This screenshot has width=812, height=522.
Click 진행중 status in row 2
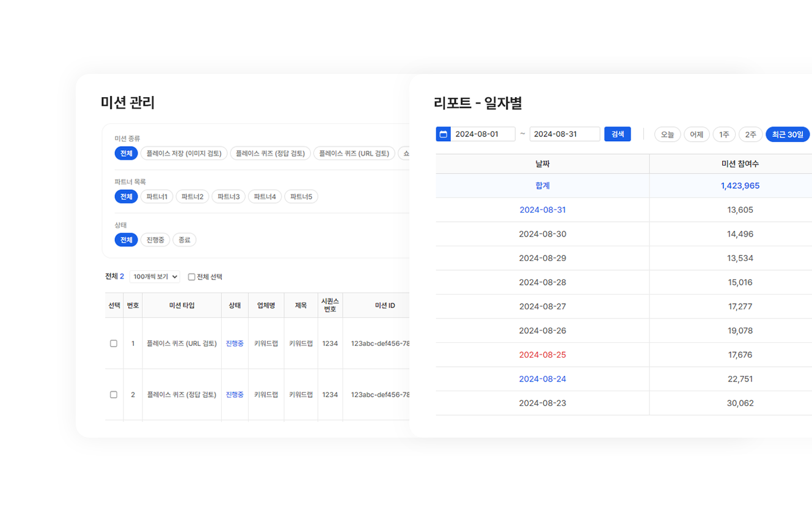tap(235, 395)
